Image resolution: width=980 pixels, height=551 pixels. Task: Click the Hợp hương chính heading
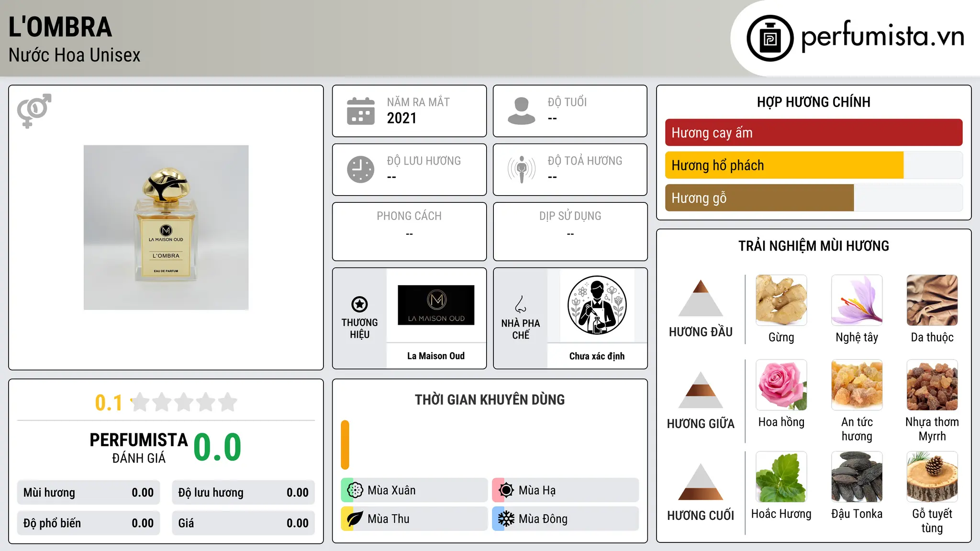[x=813, y=102]
